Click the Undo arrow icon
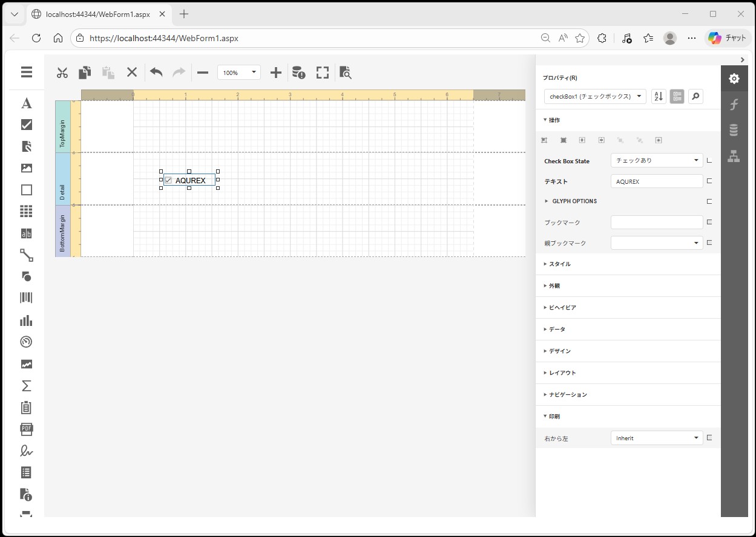 [156, 73]
